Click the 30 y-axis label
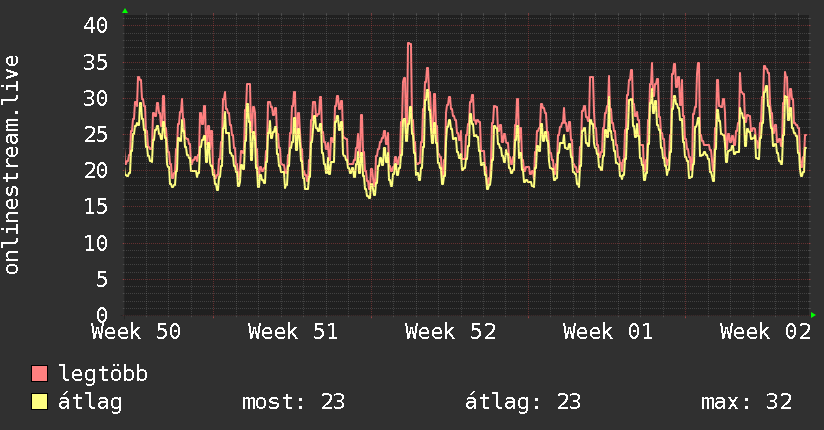 click(96, 98)
